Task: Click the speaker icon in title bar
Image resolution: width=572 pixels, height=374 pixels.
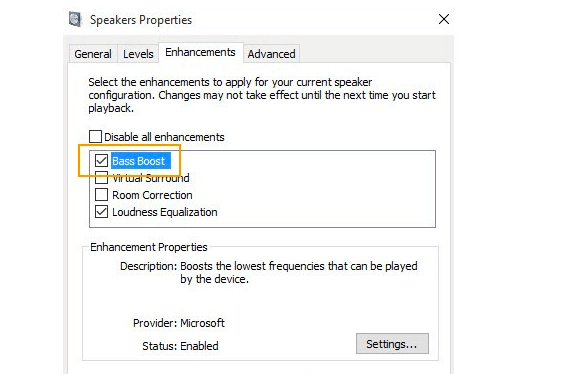Action: click(75, 19)
